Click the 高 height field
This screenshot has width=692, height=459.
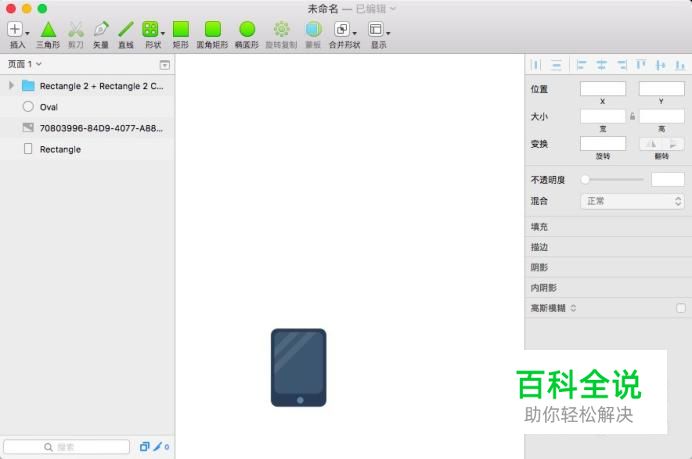pos(662,117)
